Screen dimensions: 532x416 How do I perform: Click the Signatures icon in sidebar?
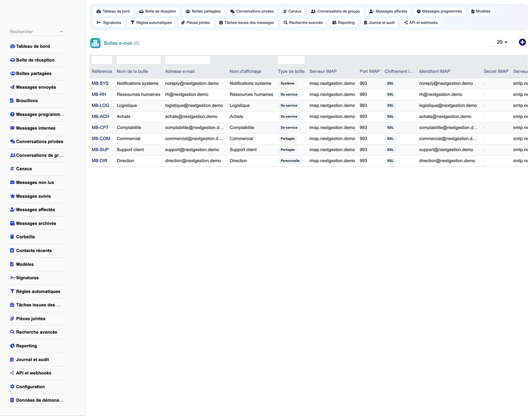(13, 278)
